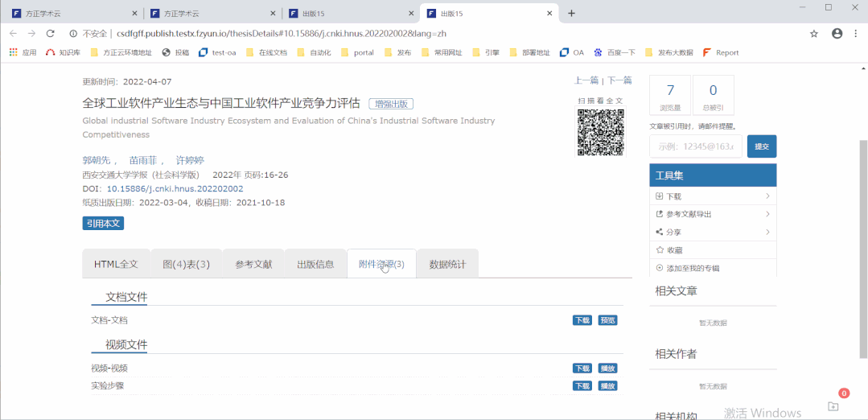This screenshot has height=420, width=868.
Task: Open the 发布 bookmark folder
Action: click(398, 52)
